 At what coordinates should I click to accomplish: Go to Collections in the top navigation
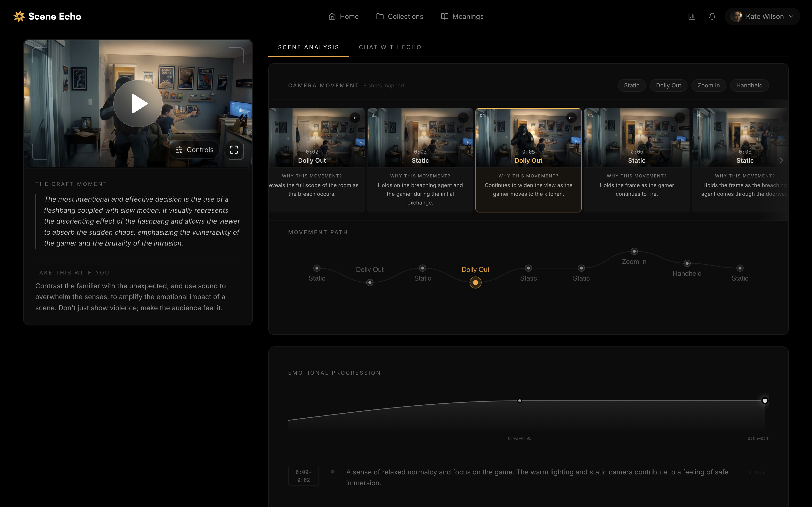[400, 16]
